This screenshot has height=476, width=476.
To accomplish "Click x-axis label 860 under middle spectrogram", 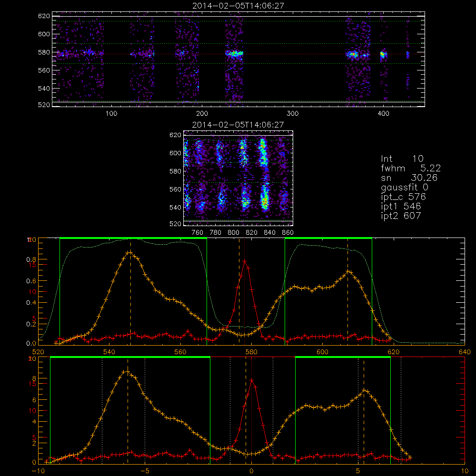I will (x=288, y=233).
